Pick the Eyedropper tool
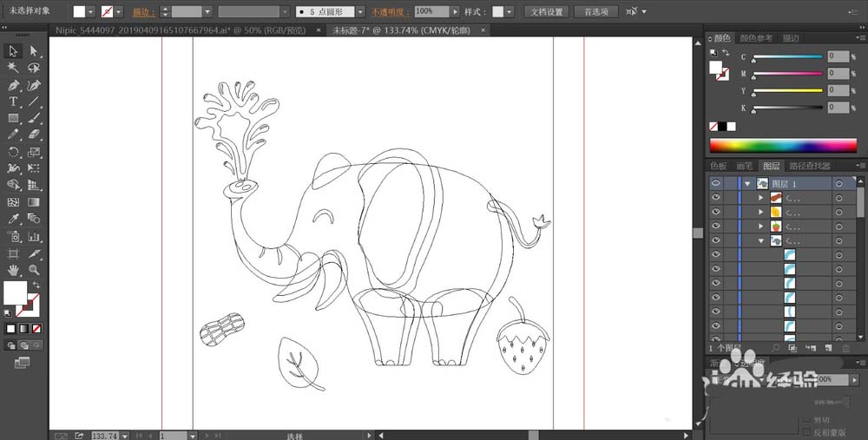The width and height of the screenshot is (868, 440). (13, 220)
